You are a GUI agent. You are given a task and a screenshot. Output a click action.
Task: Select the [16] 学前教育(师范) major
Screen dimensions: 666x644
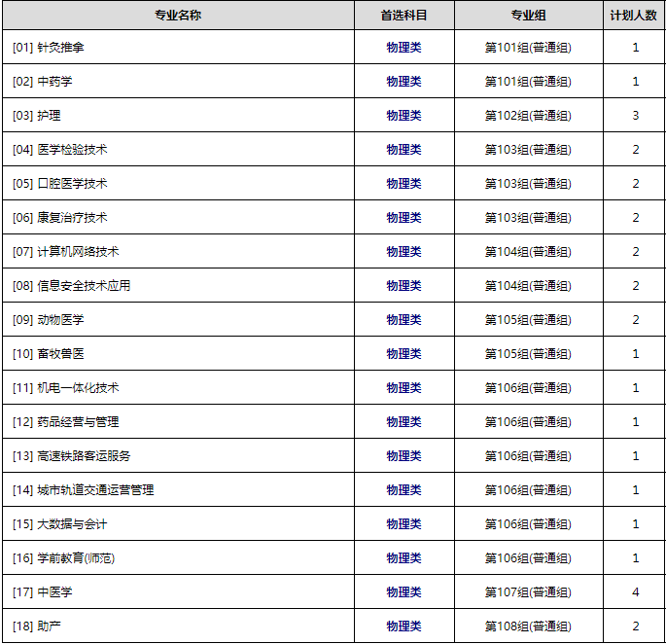(x=64, y=557)
